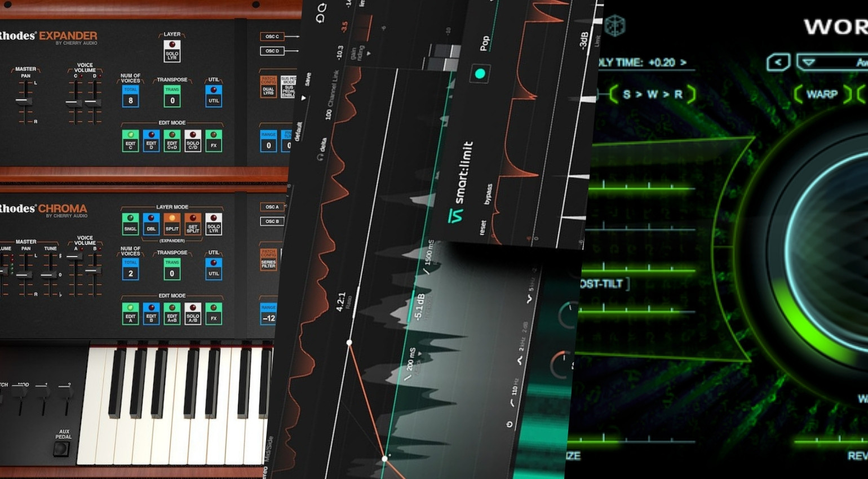
Task: Click the POLY TIME +0.20 value
Action: click(x=661, y=63)
